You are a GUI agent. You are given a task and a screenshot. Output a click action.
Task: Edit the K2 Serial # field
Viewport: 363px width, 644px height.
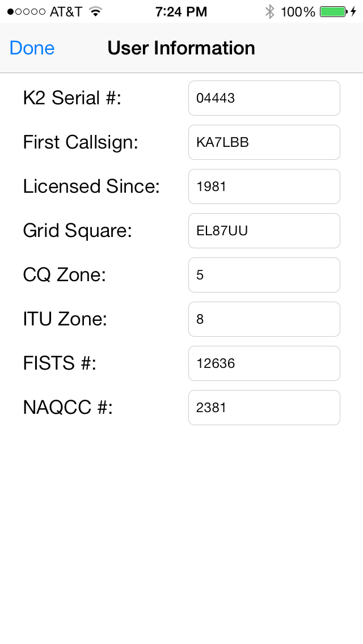point(264,98)
